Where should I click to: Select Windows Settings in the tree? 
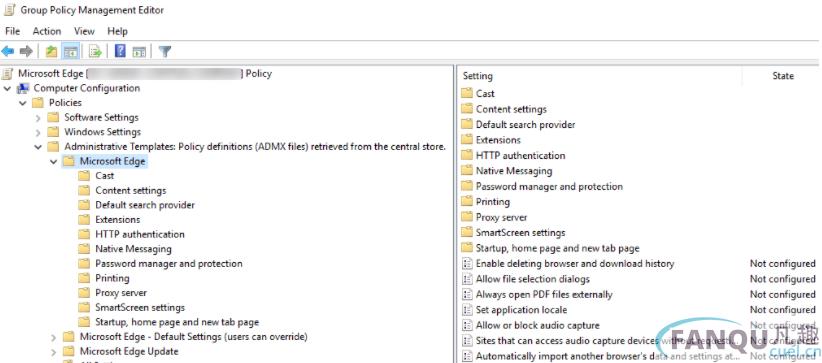click(x=102, y=132)
